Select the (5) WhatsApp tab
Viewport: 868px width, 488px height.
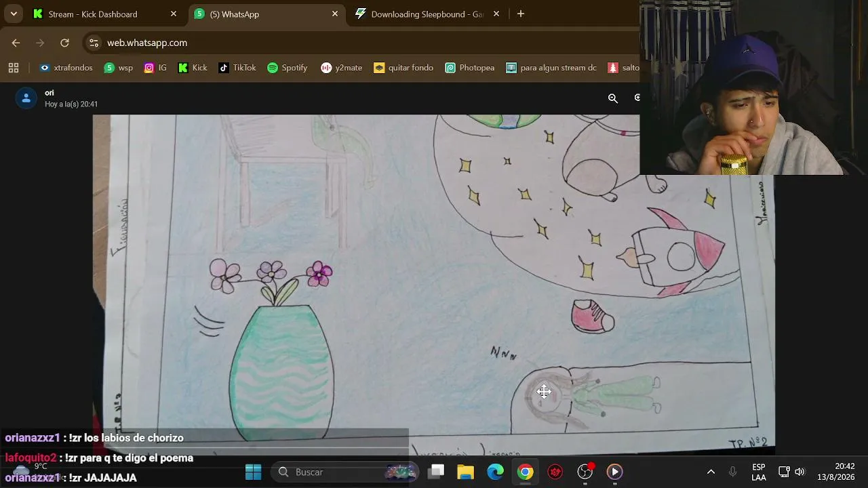tap(267, 14)
